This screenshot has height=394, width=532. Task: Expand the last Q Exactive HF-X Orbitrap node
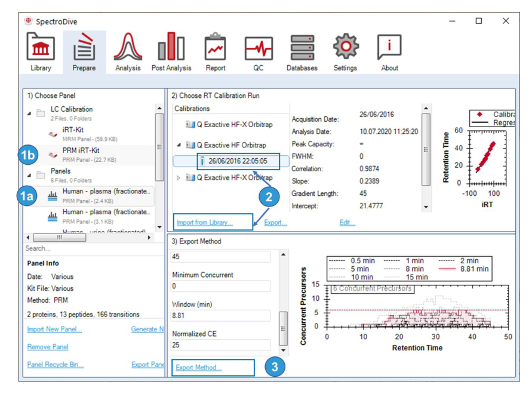pyautogui.click(x=179, y=177)
